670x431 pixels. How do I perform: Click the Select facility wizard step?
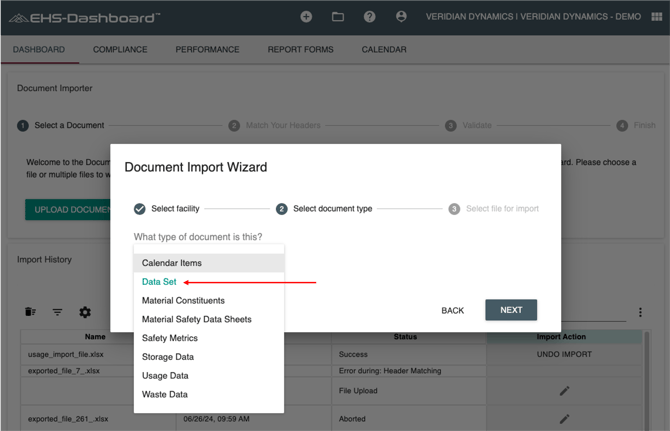pos(167,209)
